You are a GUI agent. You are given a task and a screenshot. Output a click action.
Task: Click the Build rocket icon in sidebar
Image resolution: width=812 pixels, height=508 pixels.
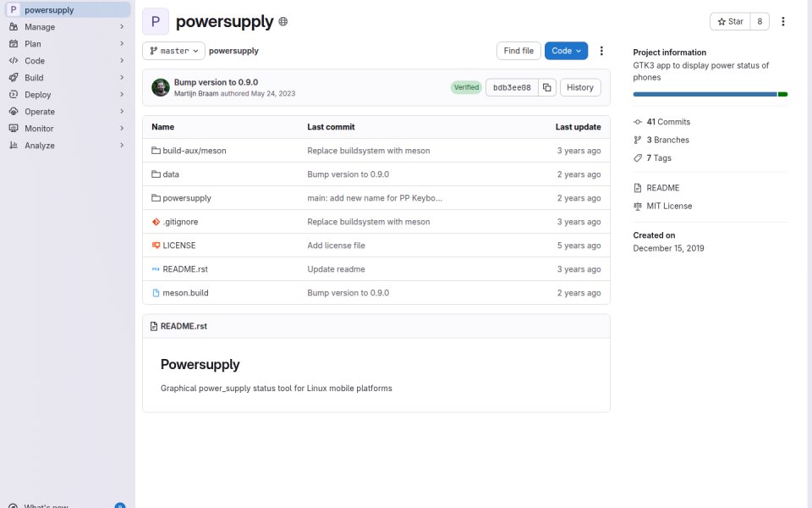14,78
